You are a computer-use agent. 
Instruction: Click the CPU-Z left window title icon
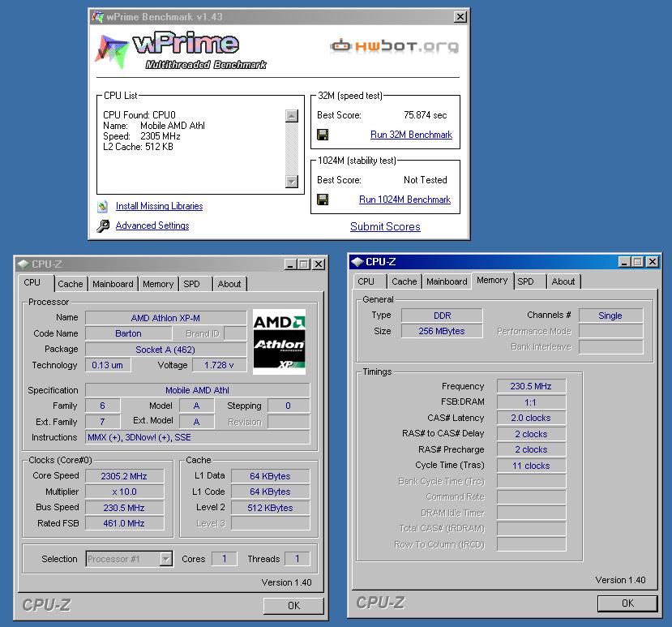tap(24, 264)
